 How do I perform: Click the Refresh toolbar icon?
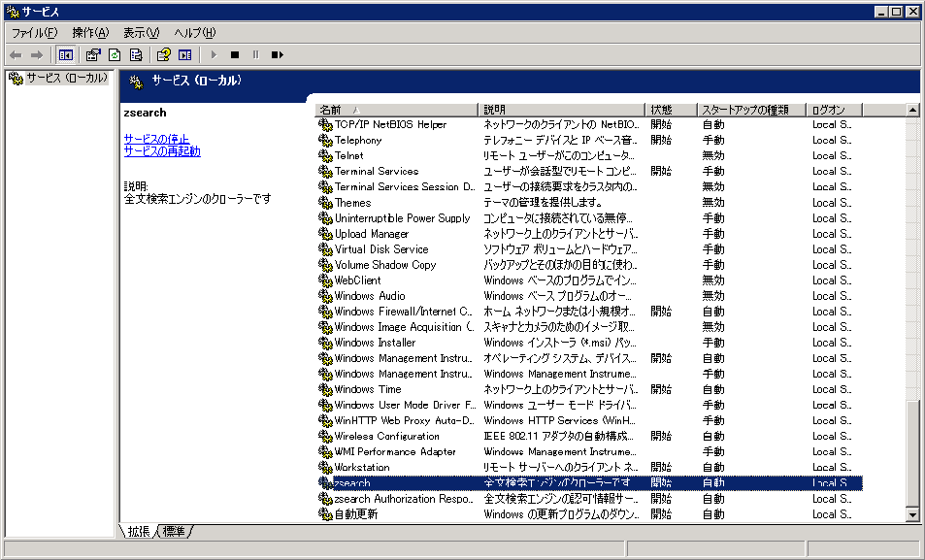pyautogui.click(x=115, y=55)
